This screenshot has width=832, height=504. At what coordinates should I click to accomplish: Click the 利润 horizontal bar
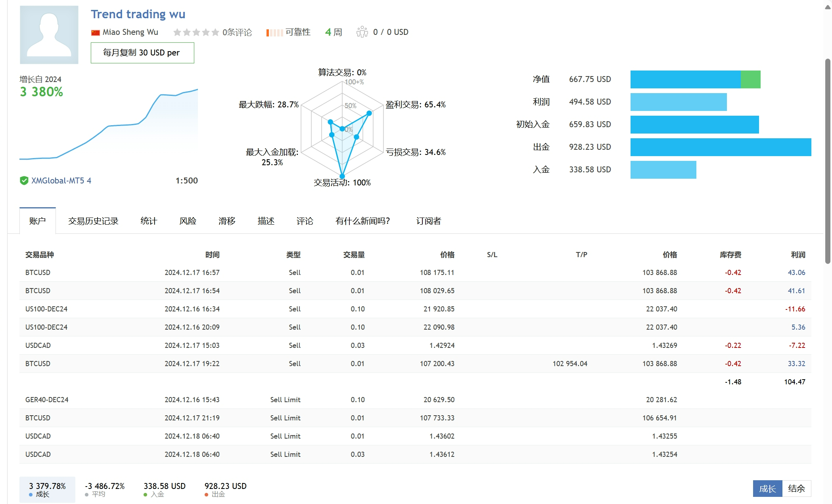pos(678,102)
